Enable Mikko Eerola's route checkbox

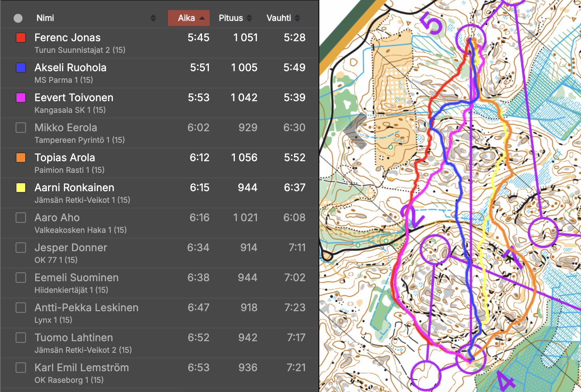tap(21, 128)
